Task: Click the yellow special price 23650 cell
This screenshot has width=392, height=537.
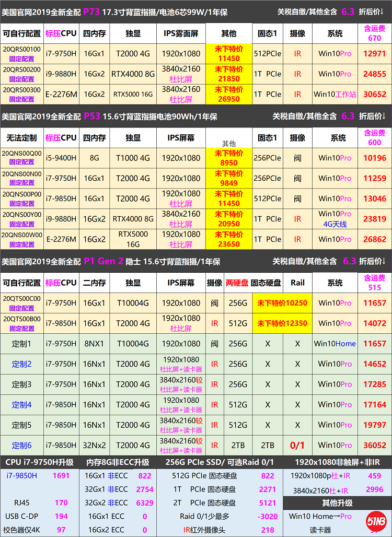Action: (229, 239)
